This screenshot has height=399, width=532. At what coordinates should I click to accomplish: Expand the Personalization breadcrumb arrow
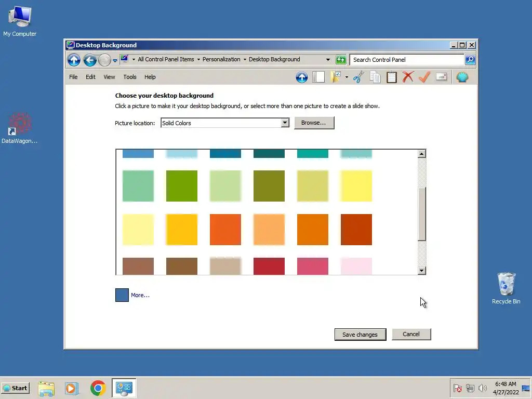[245, 59]
